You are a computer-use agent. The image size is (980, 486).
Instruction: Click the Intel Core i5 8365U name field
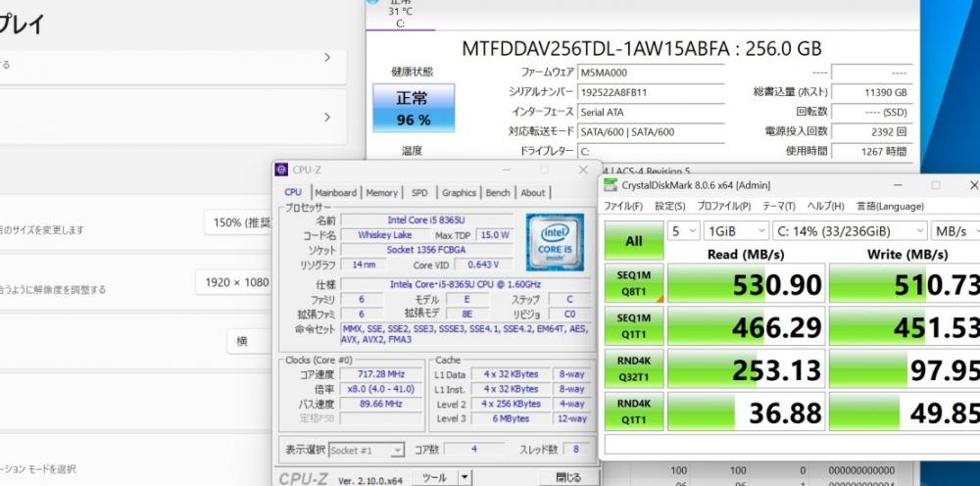click(x=427, y=219)
